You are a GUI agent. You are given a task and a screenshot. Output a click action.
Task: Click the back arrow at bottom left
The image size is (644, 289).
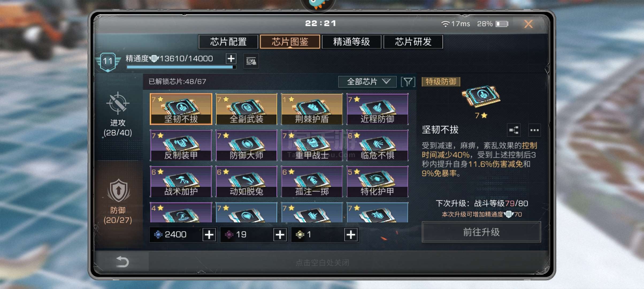(122, 261)
